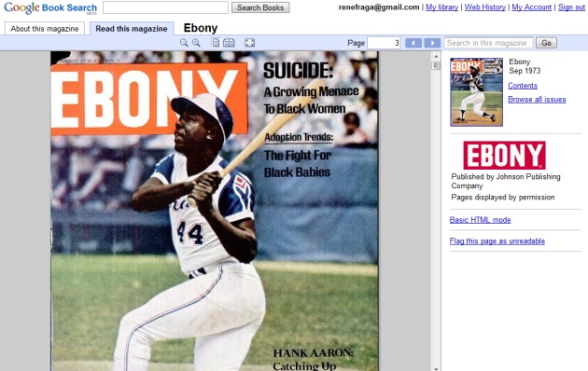Click the Go button
The width and height of the screenshot is (588, 371).
tap(546, 43)
